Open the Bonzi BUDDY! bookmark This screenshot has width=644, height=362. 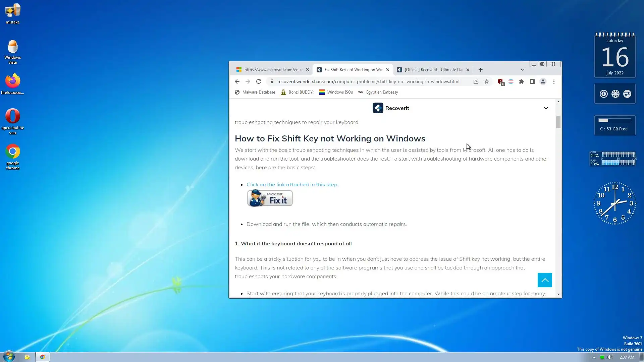click(297, 92)
